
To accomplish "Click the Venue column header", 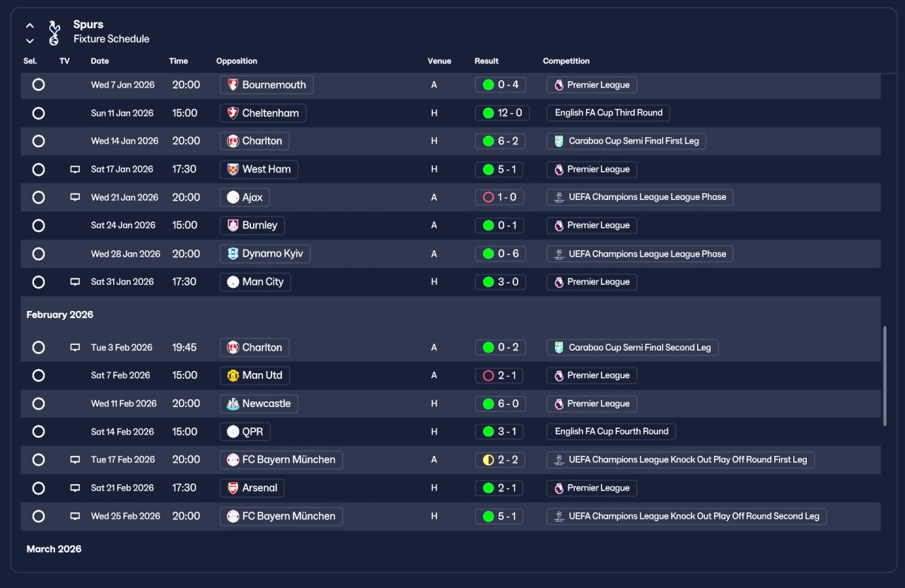I will pyautogui.click(x=439, y=61).
